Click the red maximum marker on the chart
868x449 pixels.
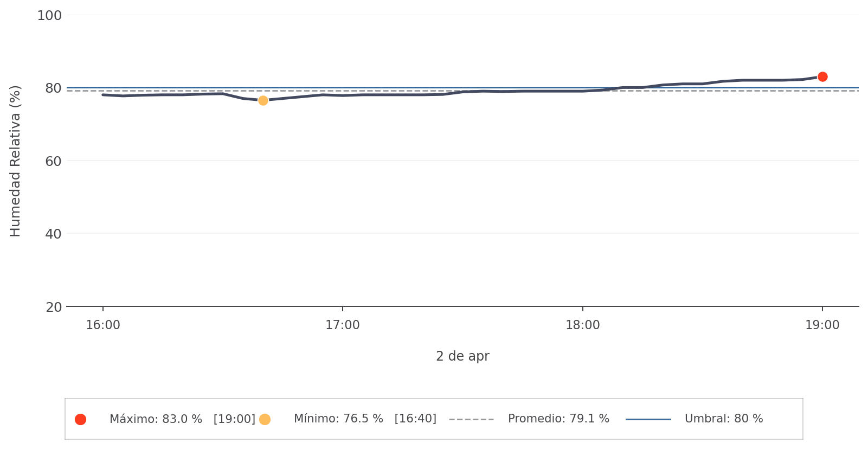pos(822,77)
